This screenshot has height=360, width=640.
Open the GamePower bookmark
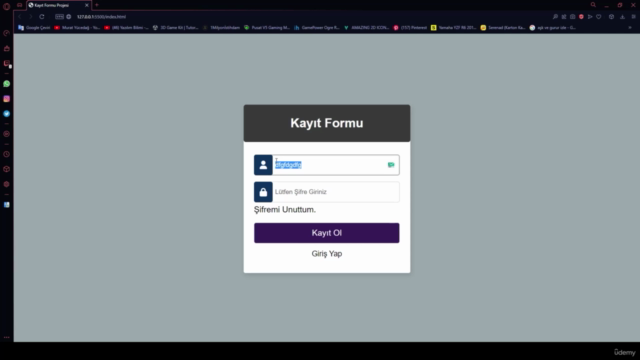[317, 28]
